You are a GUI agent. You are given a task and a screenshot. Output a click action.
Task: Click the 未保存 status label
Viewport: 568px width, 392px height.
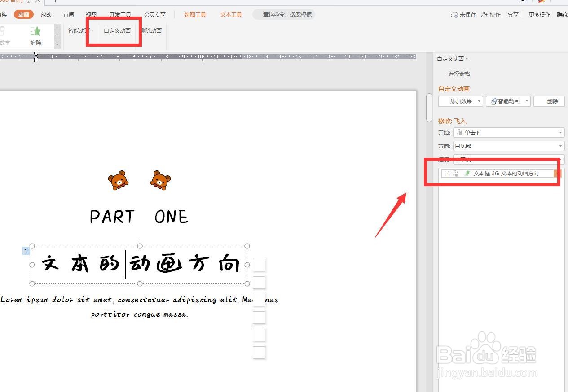coord(468,15)
